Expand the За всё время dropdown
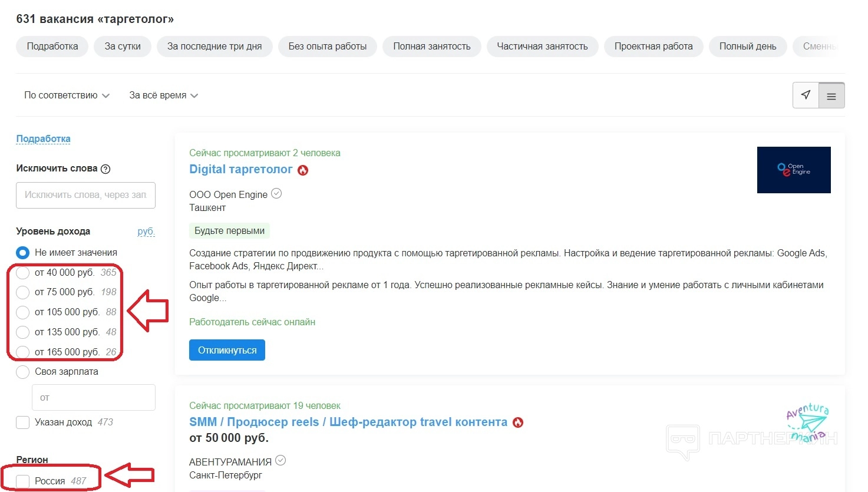868x492 pixels. click(163, 95)
